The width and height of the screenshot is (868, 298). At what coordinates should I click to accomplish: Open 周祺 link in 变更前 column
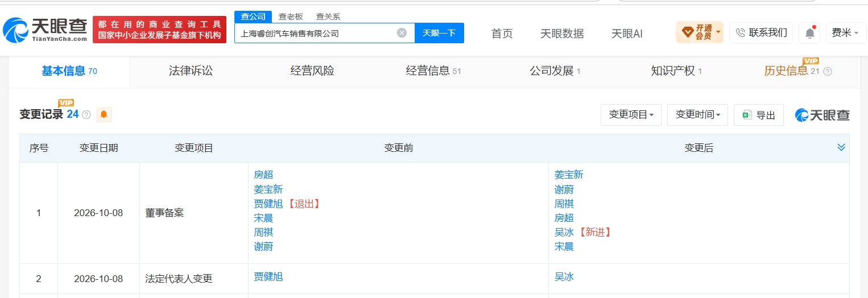[263, 232]
